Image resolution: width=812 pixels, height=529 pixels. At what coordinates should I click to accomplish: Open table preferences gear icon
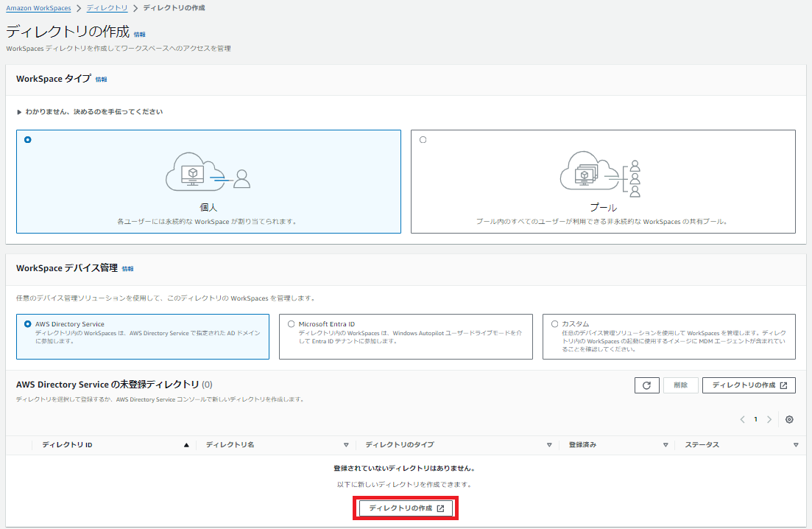click(789, 420)
